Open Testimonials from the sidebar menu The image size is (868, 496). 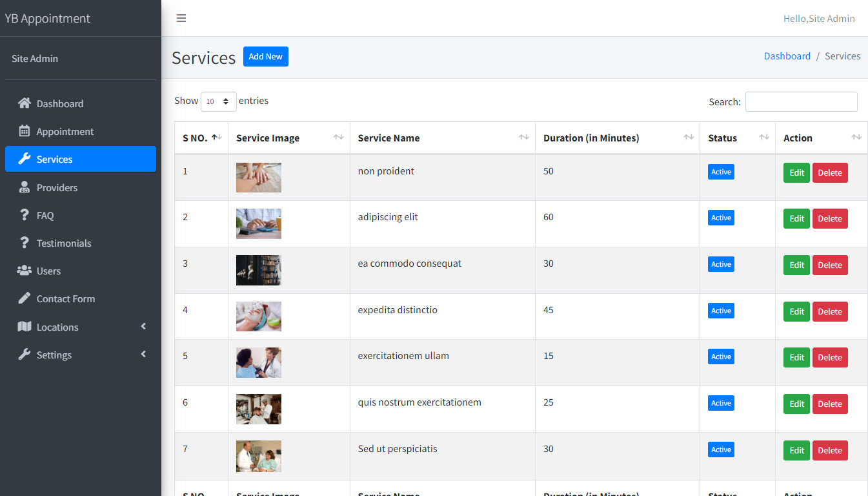(64, 243)
